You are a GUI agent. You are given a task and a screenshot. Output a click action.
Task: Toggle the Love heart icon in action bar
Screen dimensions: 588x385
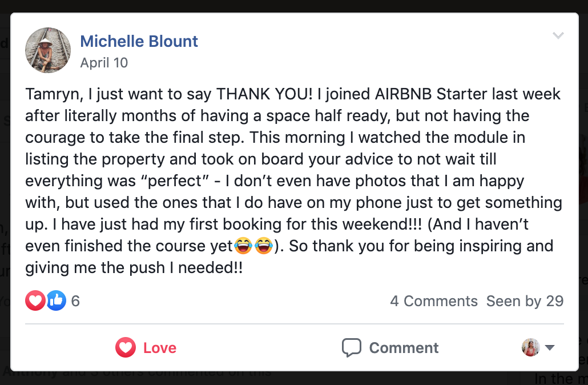point(126,347)
